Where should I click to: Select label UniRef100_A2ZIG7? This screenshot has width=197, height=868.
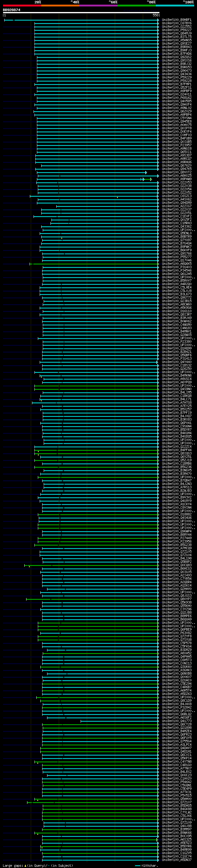176,206
